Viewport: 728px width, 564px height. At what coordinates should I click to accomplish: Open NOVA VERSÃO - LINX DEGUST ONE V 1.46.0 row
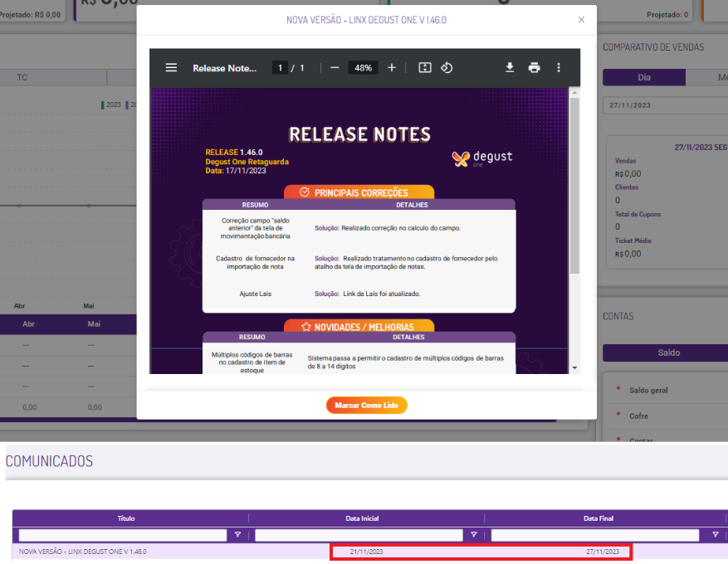click(x=83, y=552)
